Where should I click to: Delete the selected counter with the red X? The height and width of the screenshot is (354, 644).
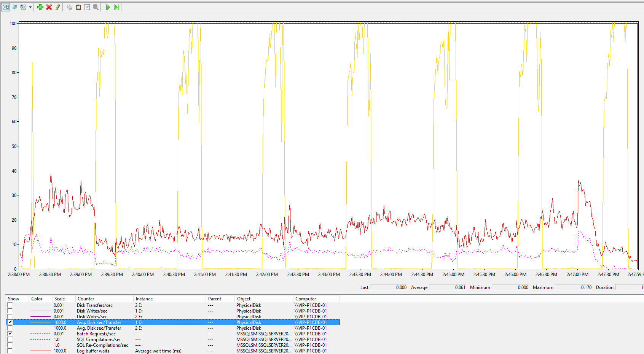(x=49, y=7)
